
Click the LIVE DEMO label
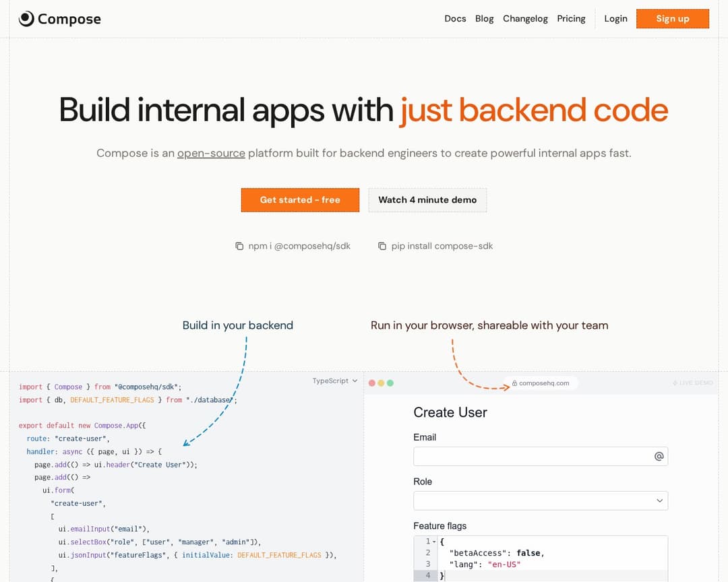(693, 383)
